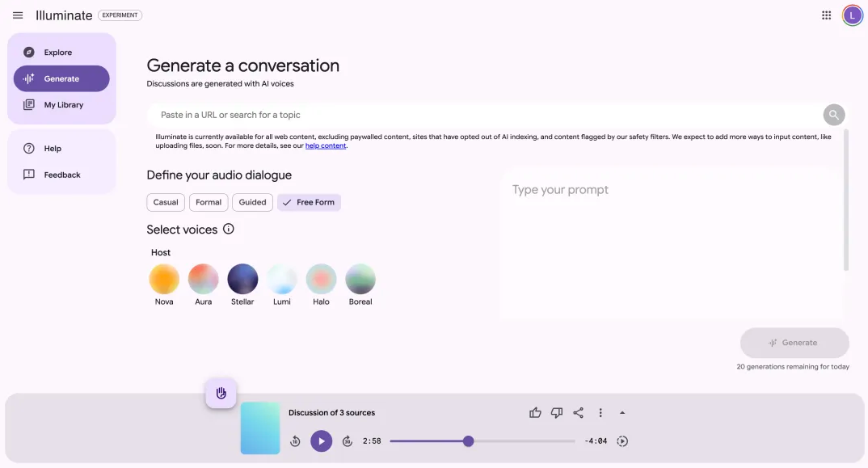Toggle the Free Form dialogue style

(x=309, y=202)
